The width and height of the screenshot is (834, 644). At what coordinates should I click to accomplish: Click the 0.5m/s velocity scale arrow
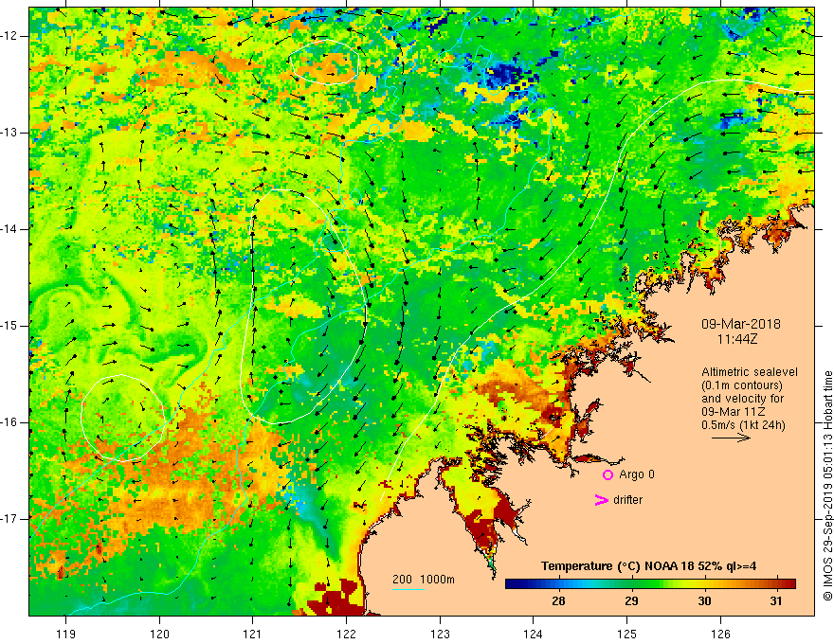point(731,438)
